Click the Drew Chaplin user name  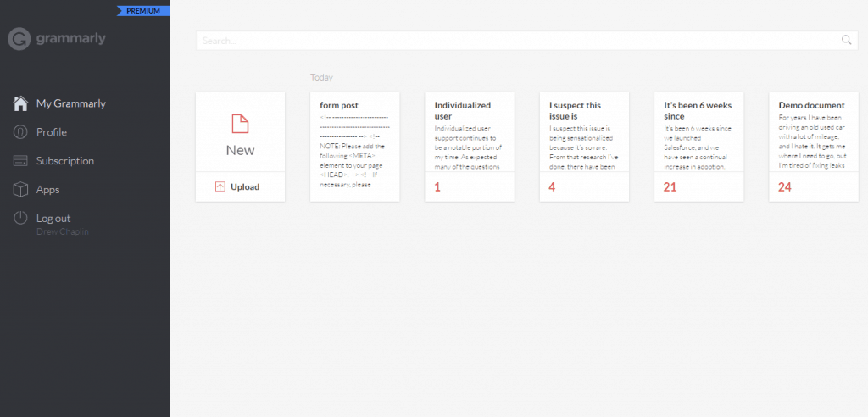point(63,231)
